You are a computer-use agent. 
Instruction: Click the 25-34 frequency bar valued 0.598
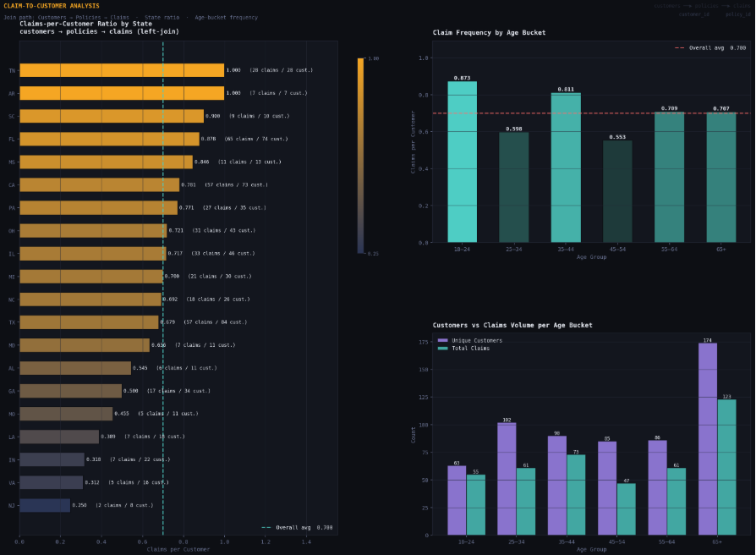(x=514, y=188)
